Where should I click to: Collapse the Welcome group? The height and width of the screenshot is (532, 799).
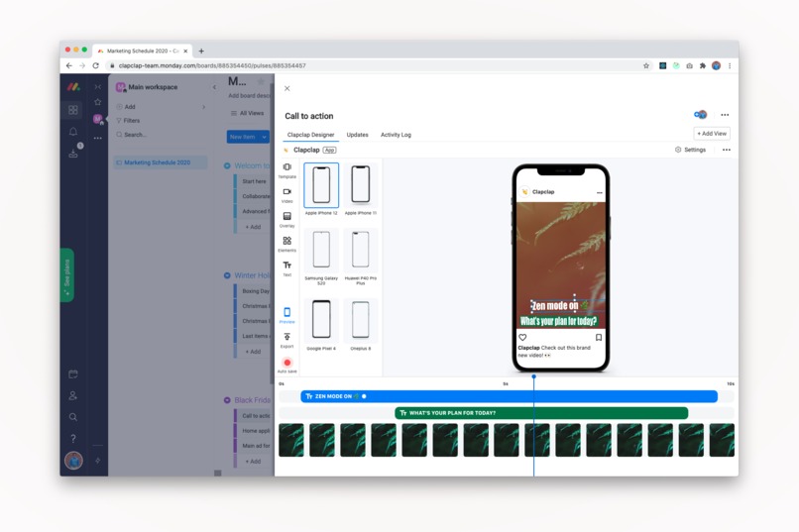[x=227, y=165]
